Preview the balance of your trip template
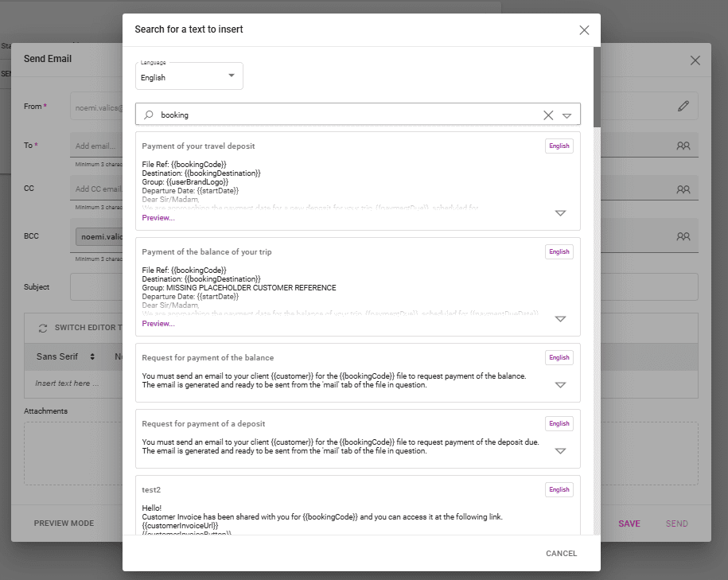The height and width of the screenshot is (580, 728). (158, 324)
